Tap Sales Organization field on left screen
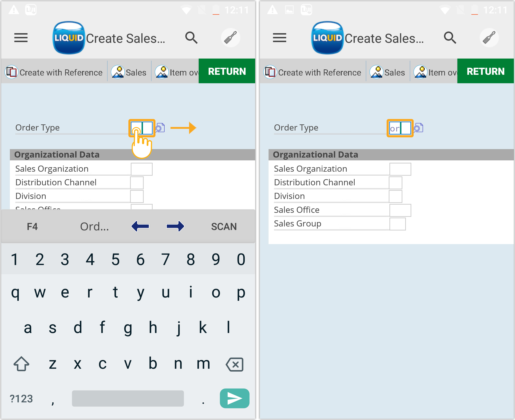 [142, 169]
